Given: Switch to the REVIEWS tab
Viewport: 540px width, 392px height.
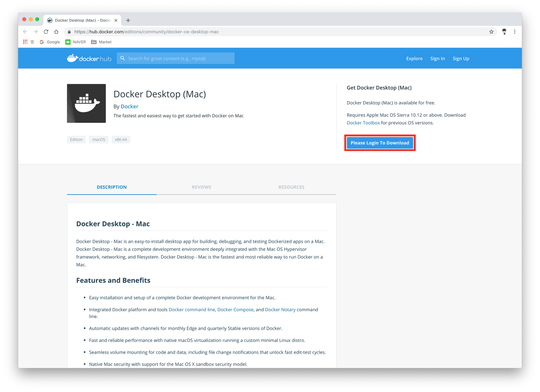Looking at the screenshot, I should (x=202, y=187).
